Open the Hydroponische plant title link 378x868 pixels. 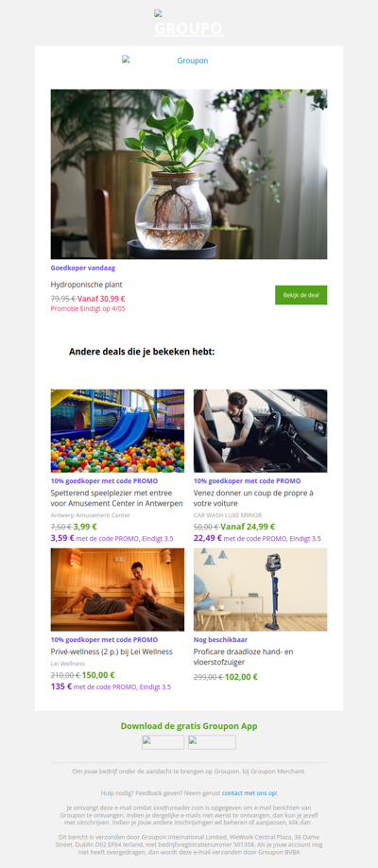coord(86,286)
